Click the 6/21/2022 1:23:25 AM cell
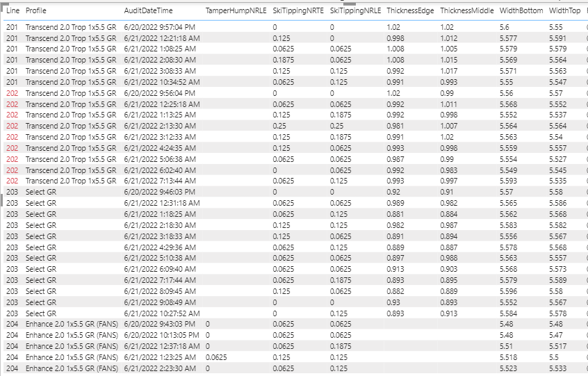This screenshot has height=376, width=588. (160, 357)
